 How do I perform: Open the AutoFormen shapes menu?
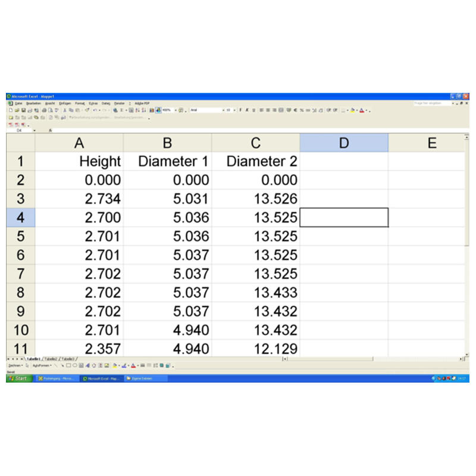click(42, 365)
